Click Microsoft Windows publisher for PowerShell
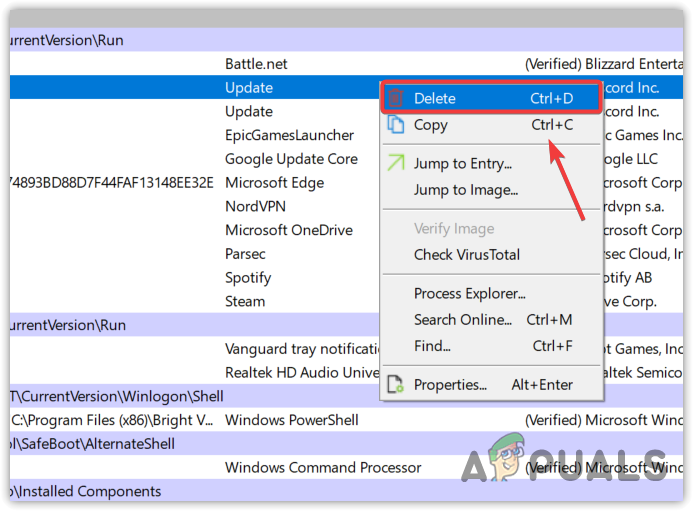This screenshot has width=693, height=511. click(x=604, y=420)
